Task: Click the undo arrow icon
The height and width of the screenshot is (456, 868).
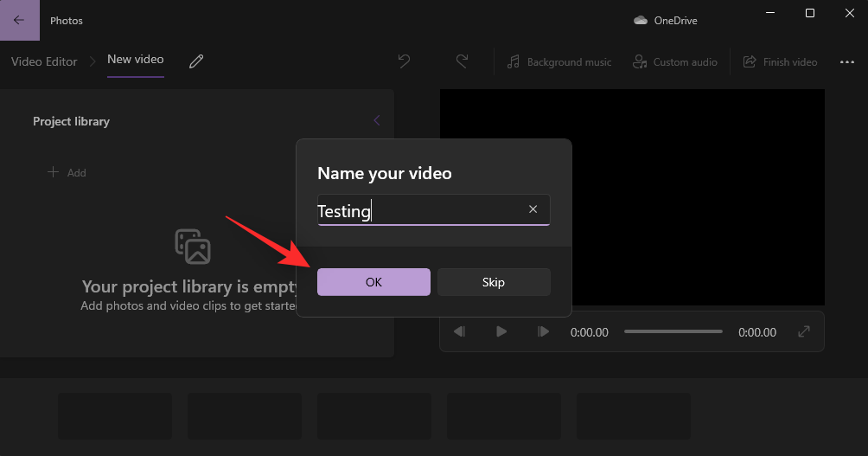Action: tap(404, 61)
